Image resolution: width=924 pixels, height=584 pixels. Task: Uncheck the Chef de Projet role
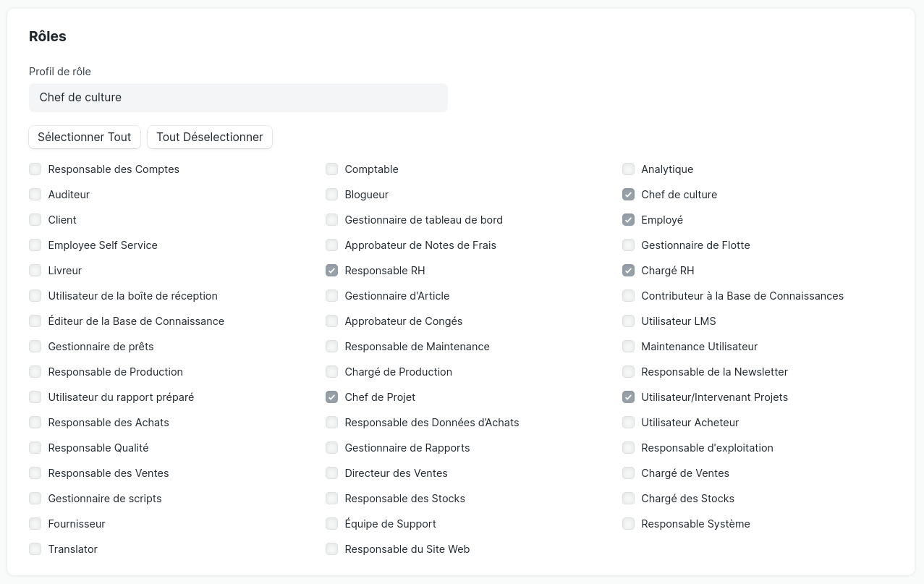tap(331, 397)
